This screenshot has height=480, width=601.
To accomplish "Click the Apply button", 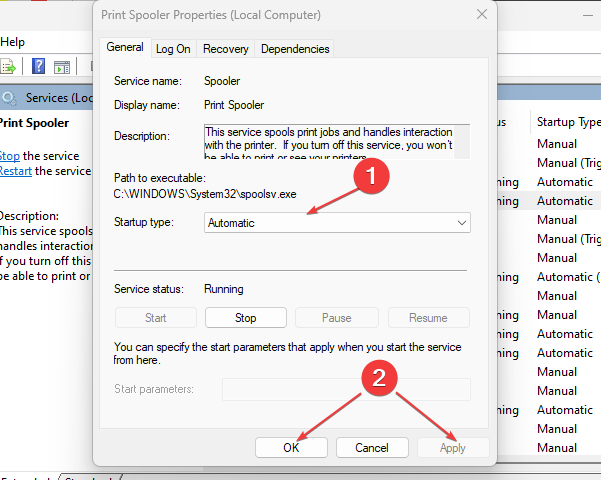I will pos(453,447).
